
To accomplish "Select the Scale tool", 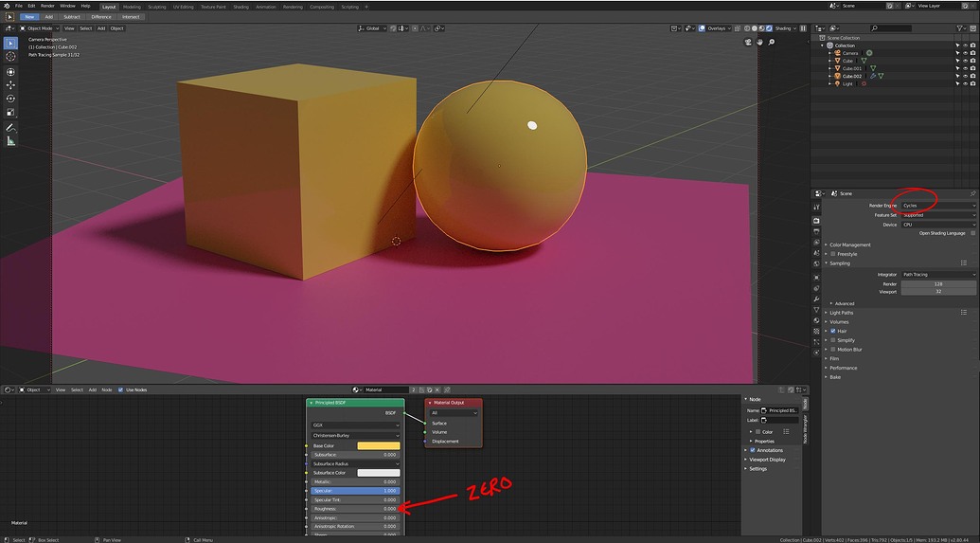I will [x=10, y=113].
